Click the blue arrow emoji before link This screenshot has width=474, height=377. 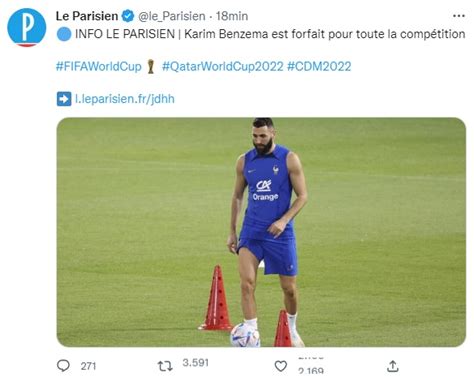tap(64, 99)
